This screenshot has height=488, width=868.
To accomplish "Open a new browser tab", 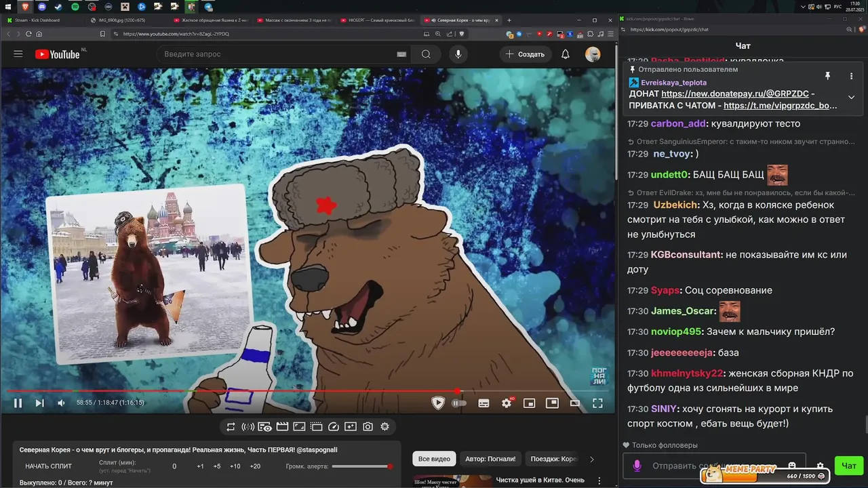I will click(x=509, y=20).
